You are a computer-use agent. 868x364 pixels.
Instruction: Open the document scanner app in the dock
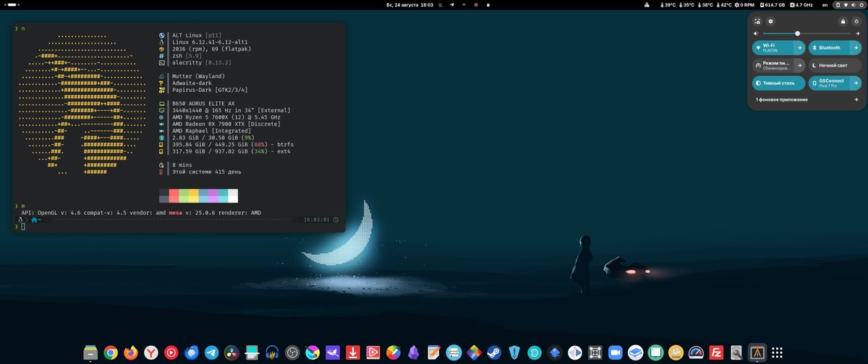(252, 352)
